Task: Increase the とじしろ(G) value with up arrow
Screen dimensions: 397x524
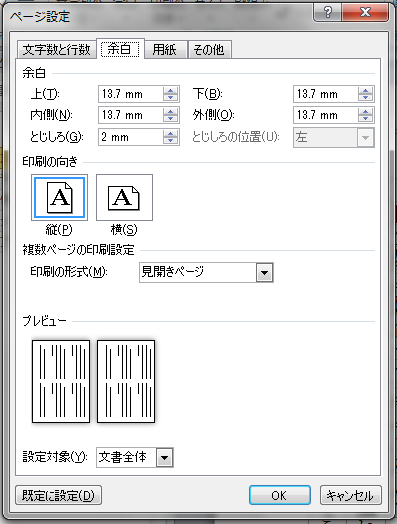Action: click(170, 133)
